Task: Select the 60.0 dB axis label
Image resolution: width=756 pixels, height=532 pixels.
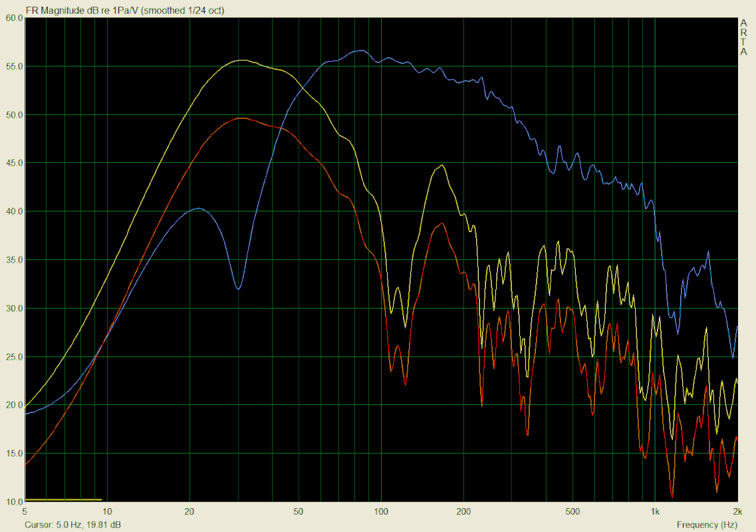Action: [14, 18]
